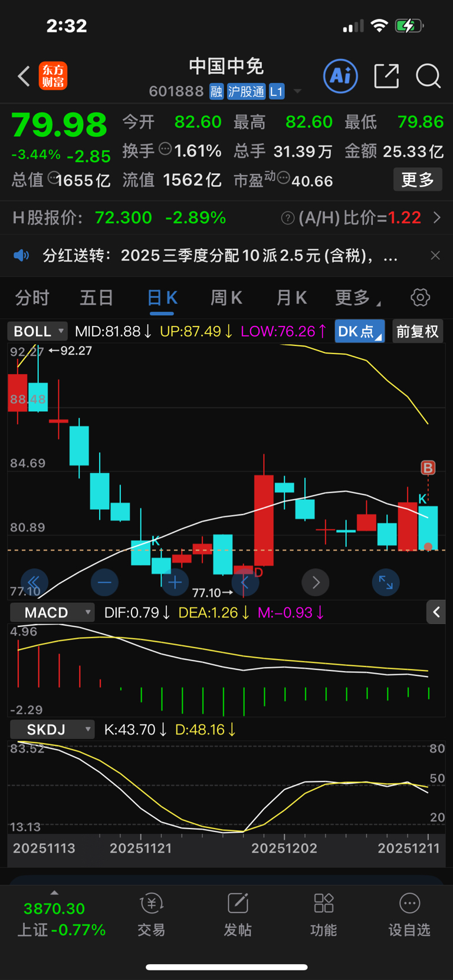Viewport: 453px width, 980px height.
Task: Tap the current price 79.98
Action: pos(59,125)
